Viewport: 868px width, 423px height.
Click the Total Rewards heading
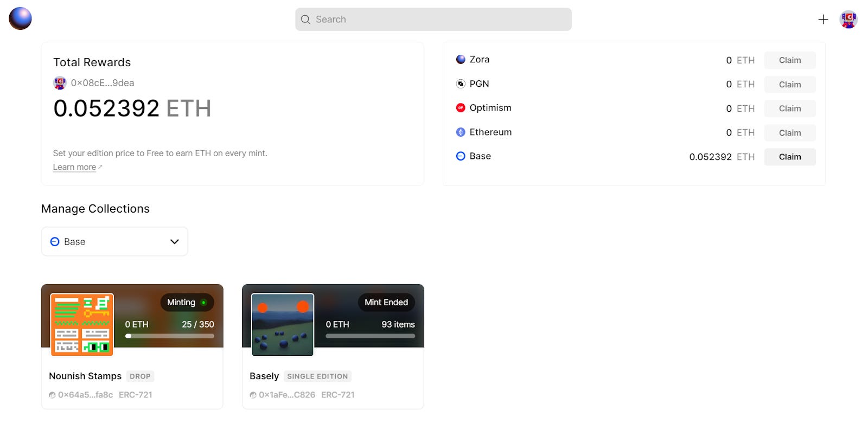pyautogui.click(x=92, y=62)
